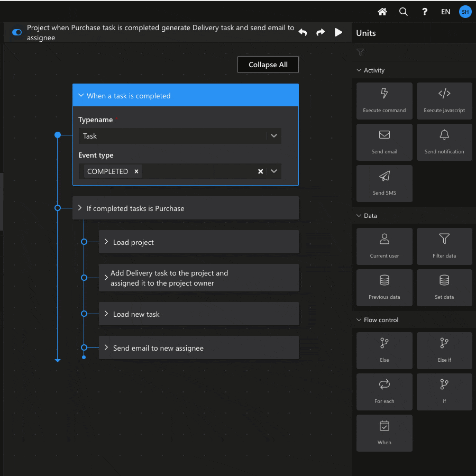Screen dimensions: 476x476
Task: Collapse the Activity section
Action: 359,70
